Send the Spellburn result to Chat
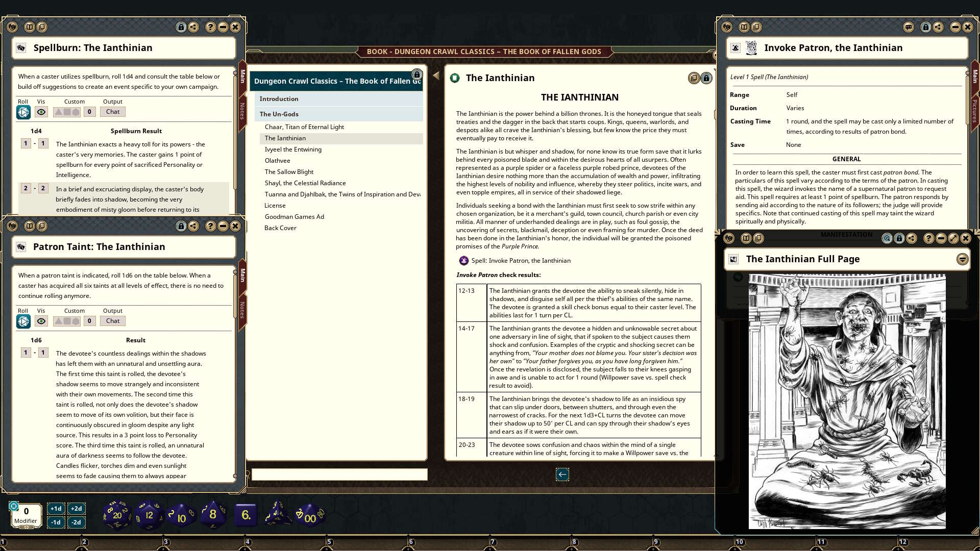980x551 pixels. coord(112,112)
